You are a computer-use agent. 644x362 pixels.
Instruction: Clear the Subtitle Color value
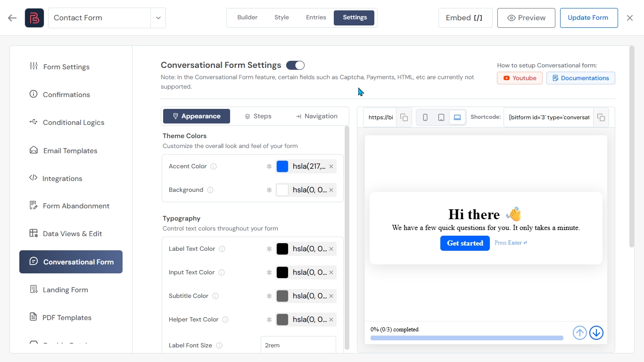[331, 296]
